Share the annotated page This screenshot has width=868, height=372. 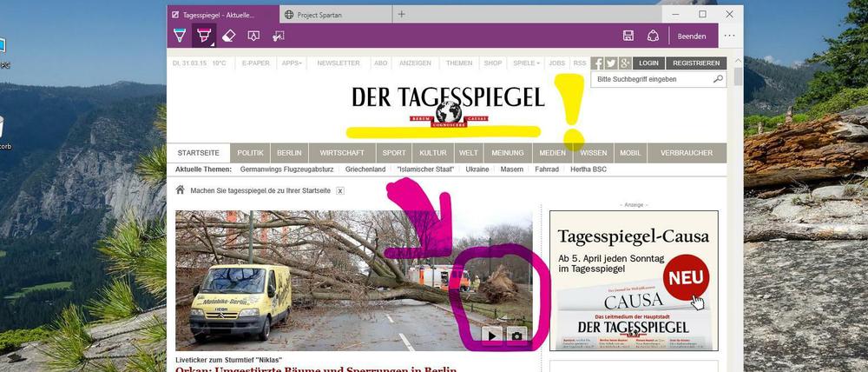pos(654,36)
